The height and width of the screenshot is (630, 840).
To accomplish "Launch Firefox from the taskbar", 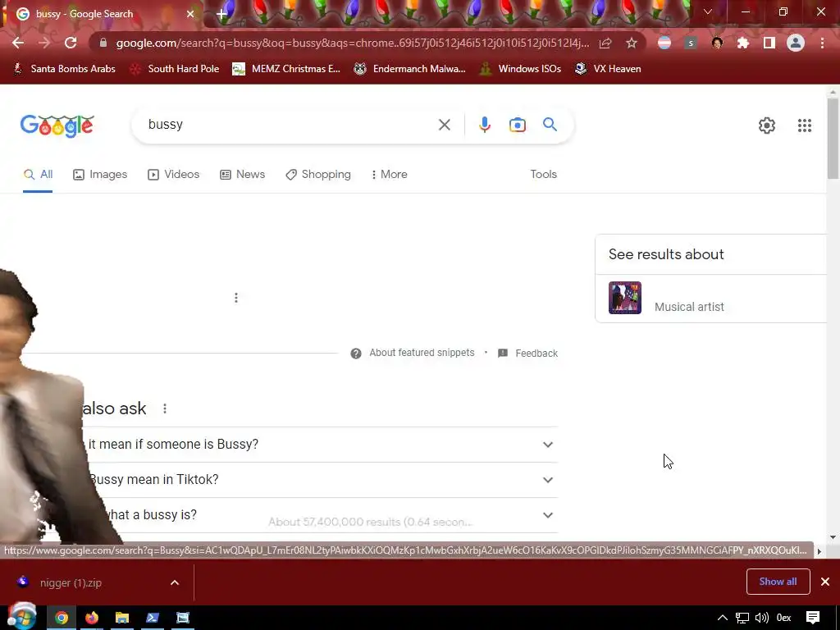I will point(92,619).
